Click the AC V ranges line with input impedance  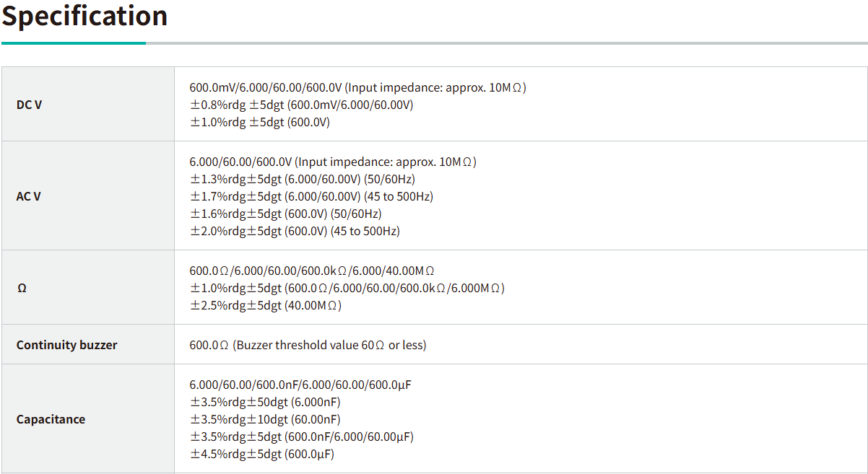click(333, 162)
